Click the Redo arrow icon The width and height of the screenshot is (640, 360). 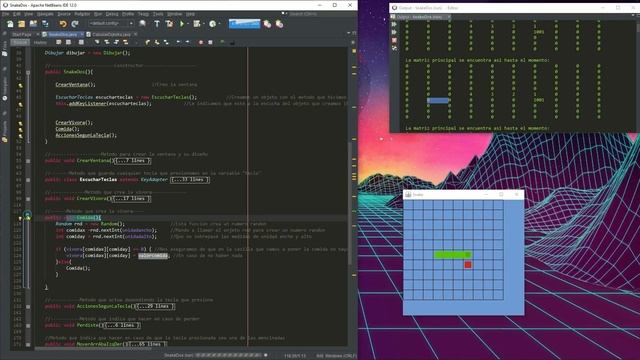[75, 24]
